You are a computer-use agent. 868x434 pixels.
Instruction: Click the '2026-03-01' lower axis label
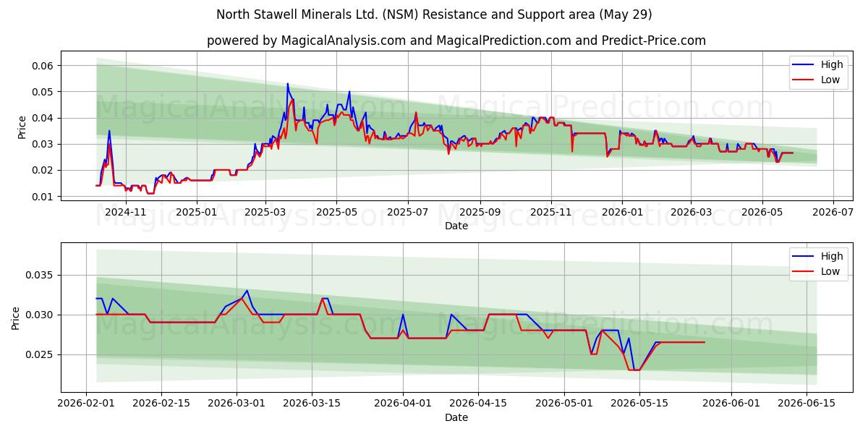[x=237, y=404]
